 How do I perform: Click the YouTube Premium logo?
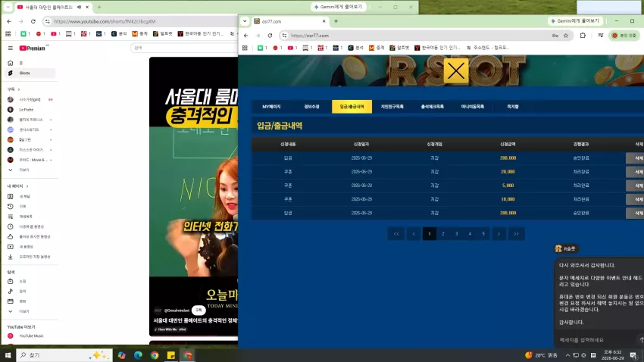pos(33,48)
